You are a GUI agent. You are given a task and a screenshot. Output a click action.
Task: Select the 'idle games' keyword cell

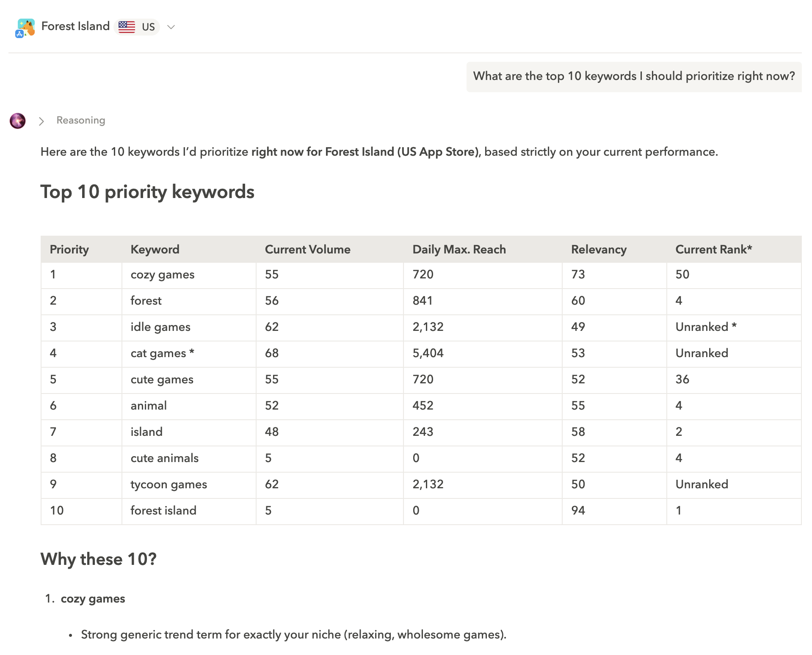189,327
